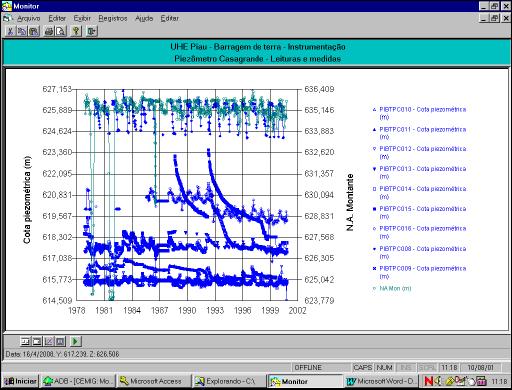Open the Exibir menu

point(82,18)
